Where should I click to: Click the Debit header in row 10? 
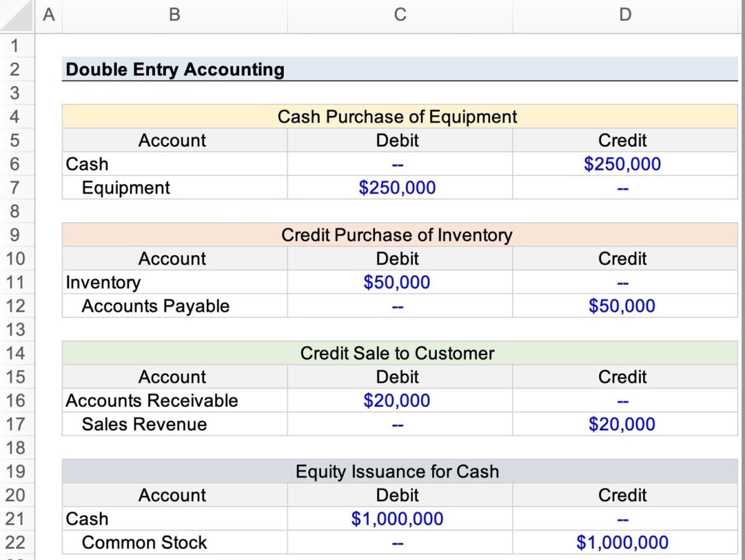click(400, 258)
